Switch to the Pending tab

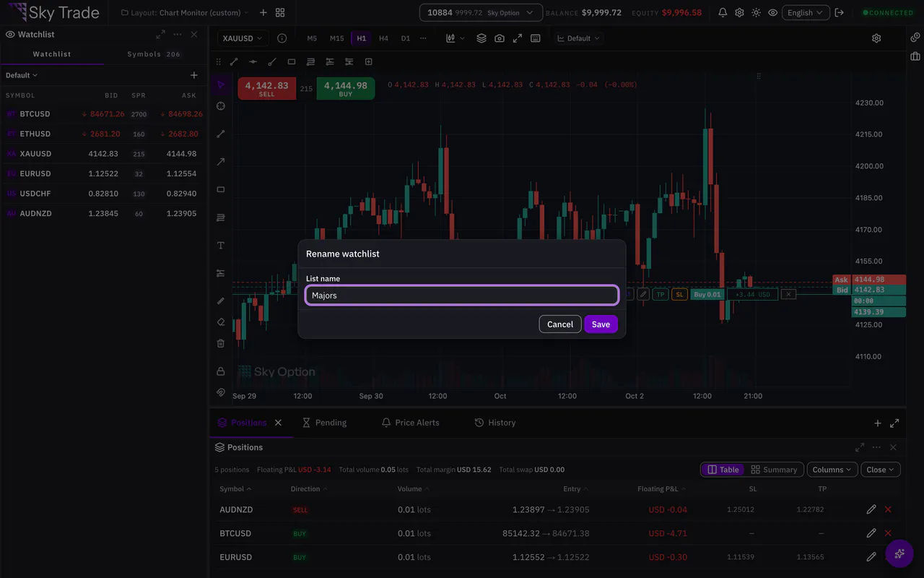pos(324,423)
